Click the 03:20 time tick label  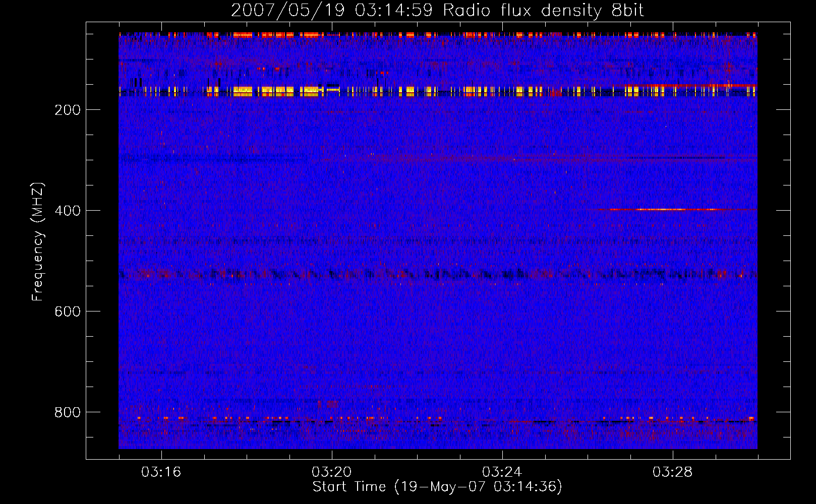(x=332, y=472)
